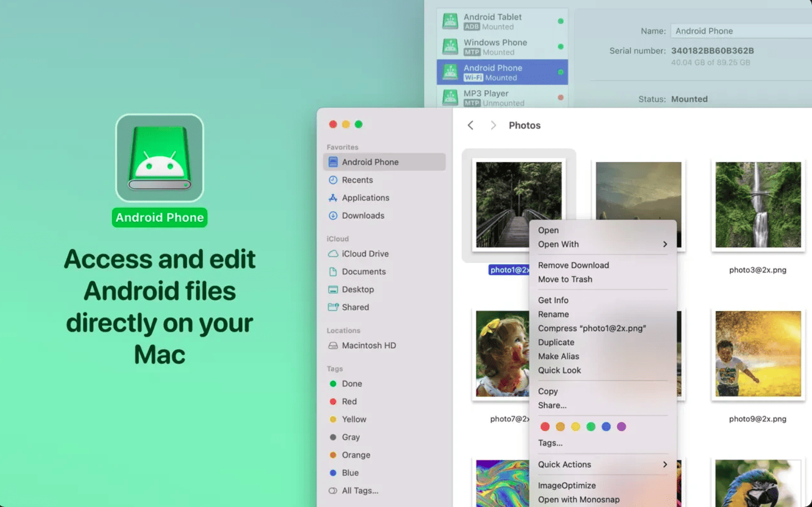Choose Get Info in context menu
The image size is (812, 507).
click(x=553, y=300)
